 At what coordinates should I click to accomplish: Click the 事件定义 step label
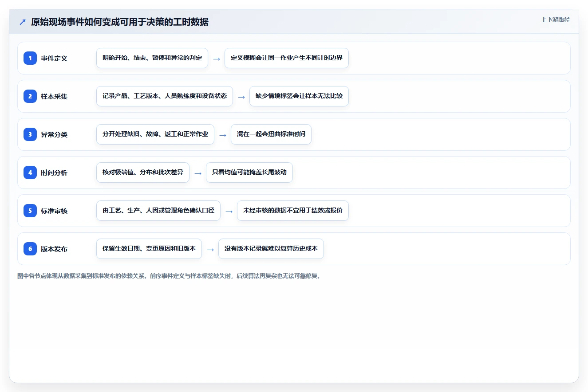point(54,58)
